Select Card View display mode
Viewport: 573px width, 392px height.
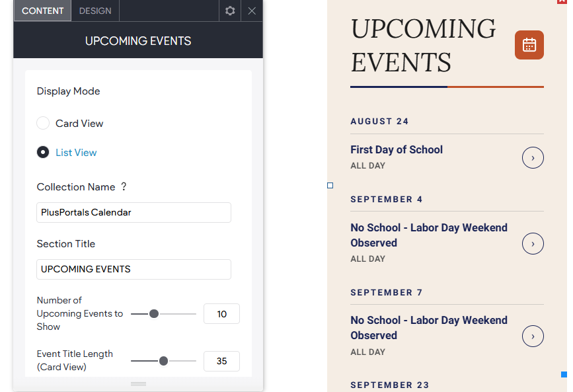43,123
